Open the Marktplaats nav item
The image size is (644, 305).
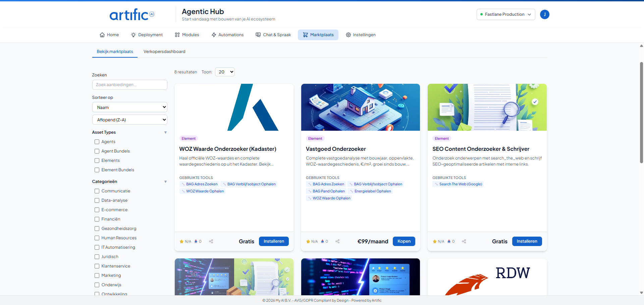pos(318,35)
